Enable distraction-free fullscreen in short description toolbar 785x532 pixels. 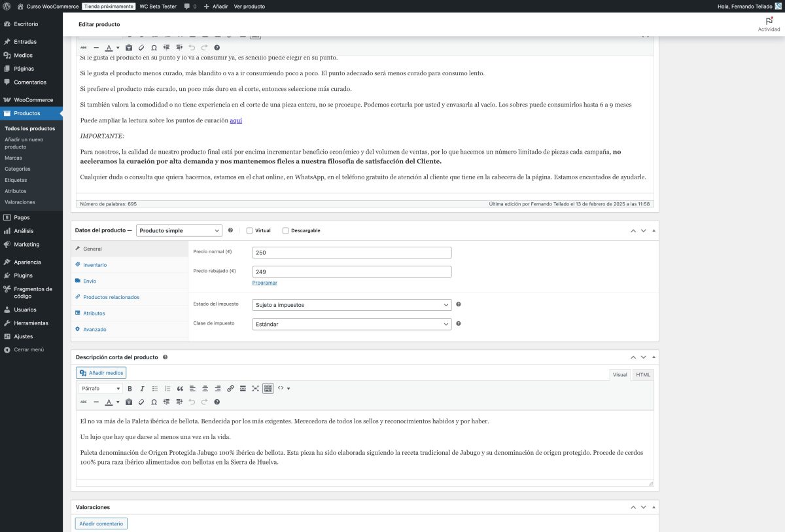[x=255, y=389]
